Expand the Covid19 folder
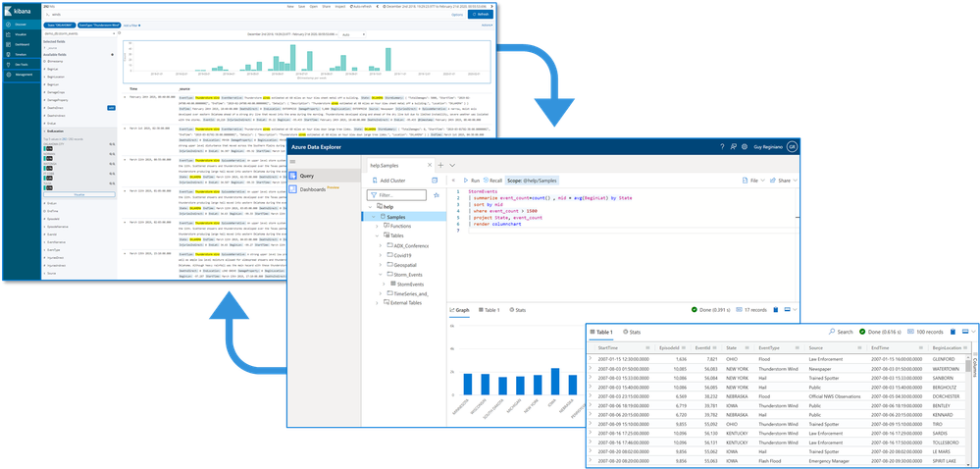The image size is (980, 469). point(380,255)
